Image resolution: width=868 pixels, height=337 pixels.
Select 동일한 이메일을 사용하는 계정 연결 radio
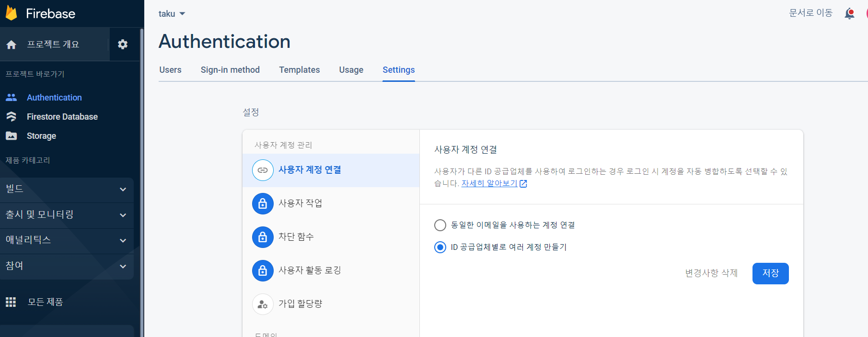coord(440,225)
